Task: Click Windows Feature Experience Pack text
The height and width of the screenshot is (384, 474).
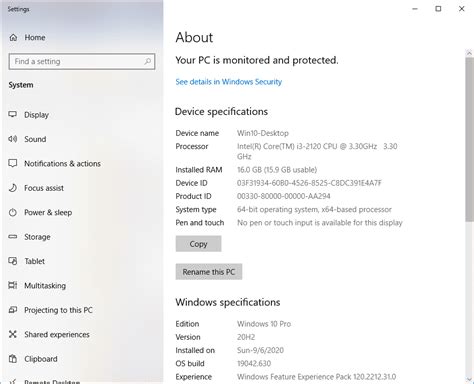Action: (x=317, y=377)
